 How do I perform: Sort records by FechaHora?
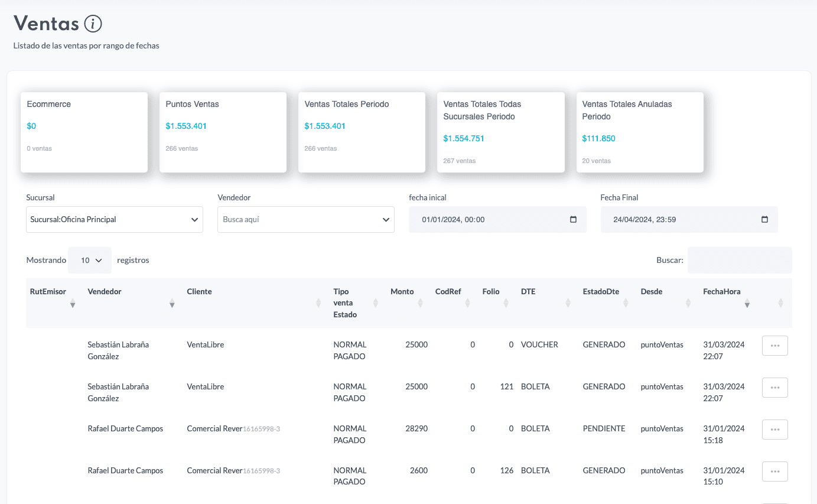pos(747,303)
